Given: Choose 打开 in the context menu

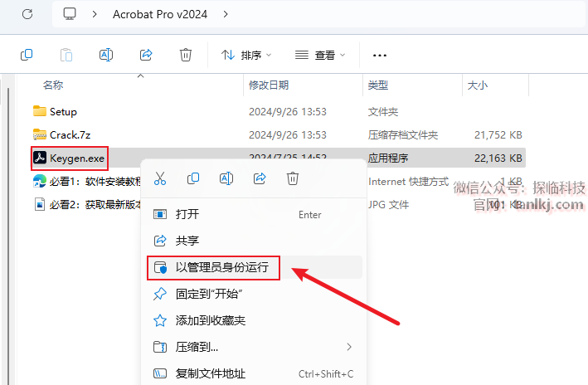Looking at the screenshot, I should tap(254, 215).
